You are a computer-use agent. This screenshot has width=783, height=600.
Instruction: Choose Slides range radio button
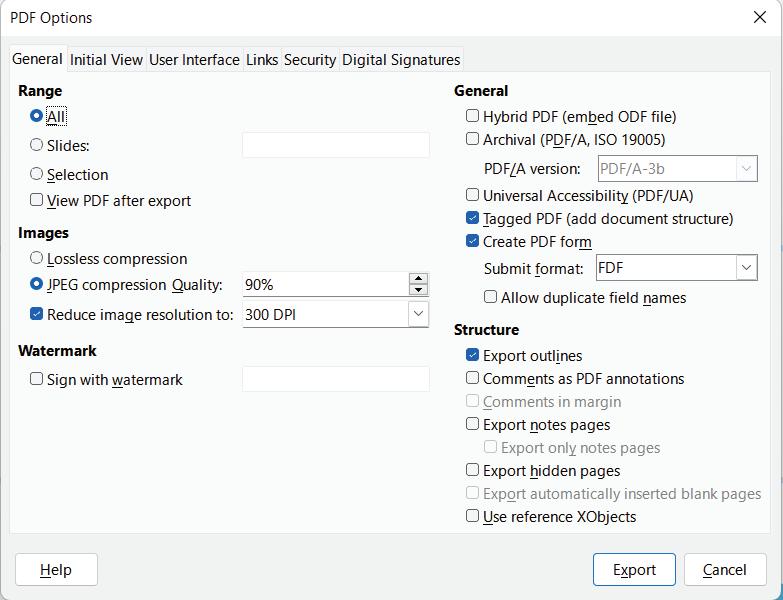click(x=37, y=145)
